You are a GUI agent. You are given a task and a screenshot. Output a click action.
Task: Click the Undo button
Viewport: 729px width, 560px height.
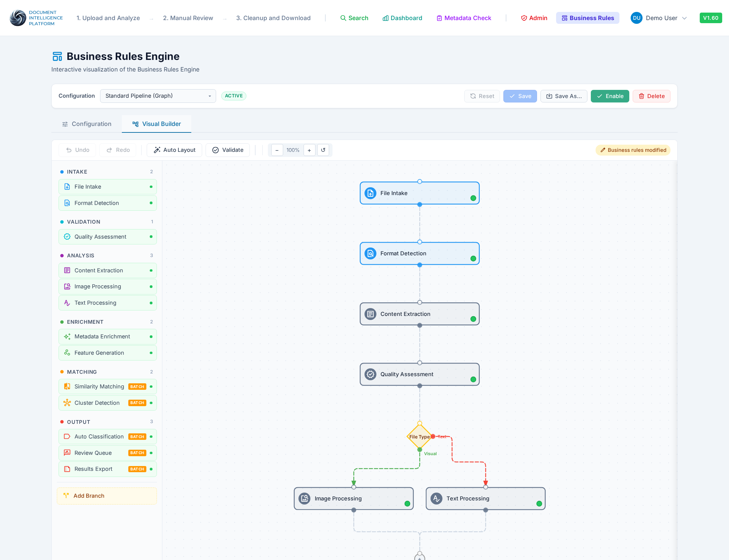tap(78, 150)
